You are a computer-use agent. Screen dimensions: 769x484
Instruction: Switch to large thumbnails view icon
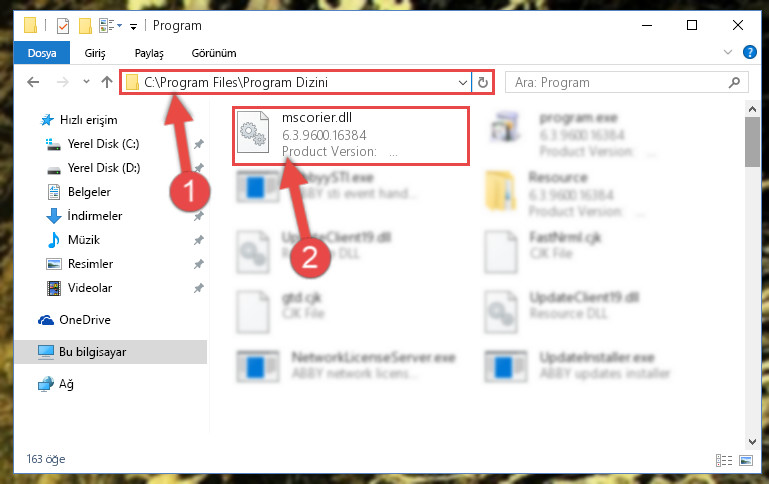(x=746, y=460)
